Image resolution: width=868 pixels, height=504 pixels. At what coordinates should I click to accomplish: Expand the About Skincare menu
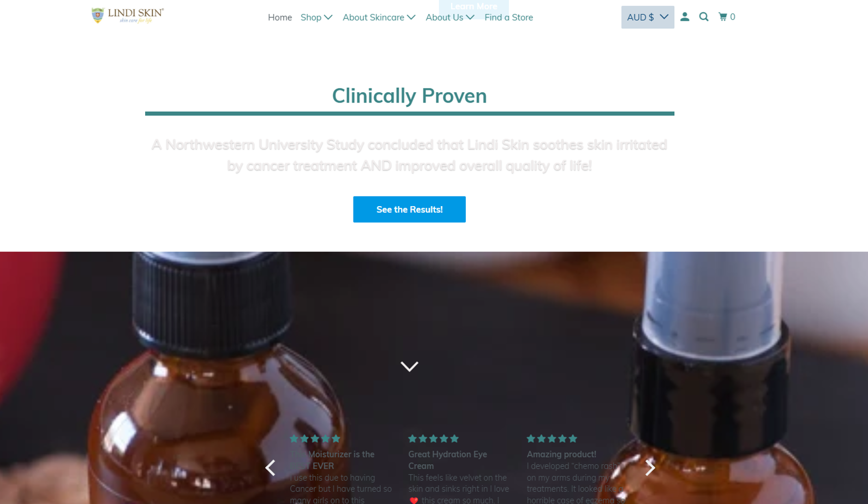click(379, 17)
